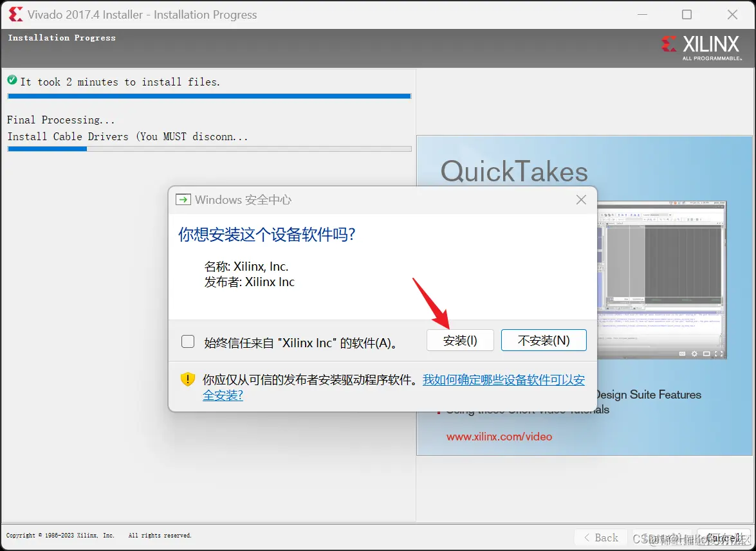Click the yellow security shield icon
756x551 pixels.
pyautogui.click(x=188, y=379)
